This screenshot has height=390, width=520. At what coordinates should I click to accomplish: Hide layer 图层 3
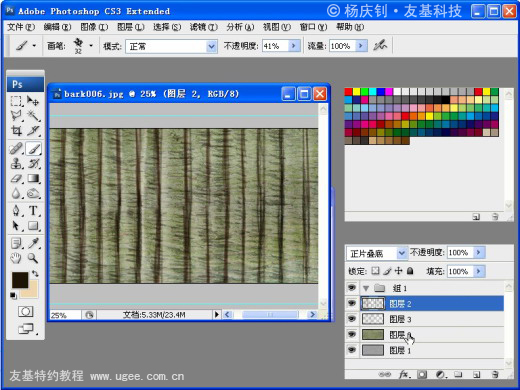pyautogui.click(x=352, y=319)
